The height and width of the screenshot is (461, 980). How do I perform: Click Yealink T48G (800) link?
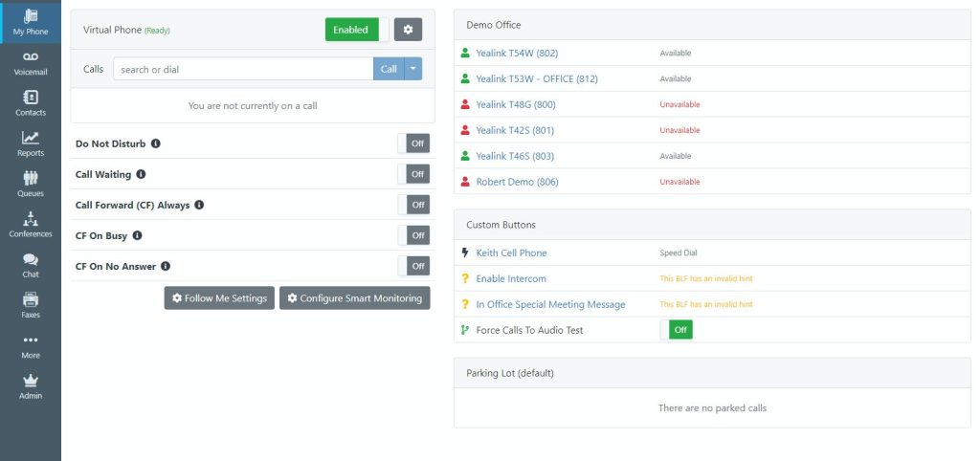tap(516, 104)
